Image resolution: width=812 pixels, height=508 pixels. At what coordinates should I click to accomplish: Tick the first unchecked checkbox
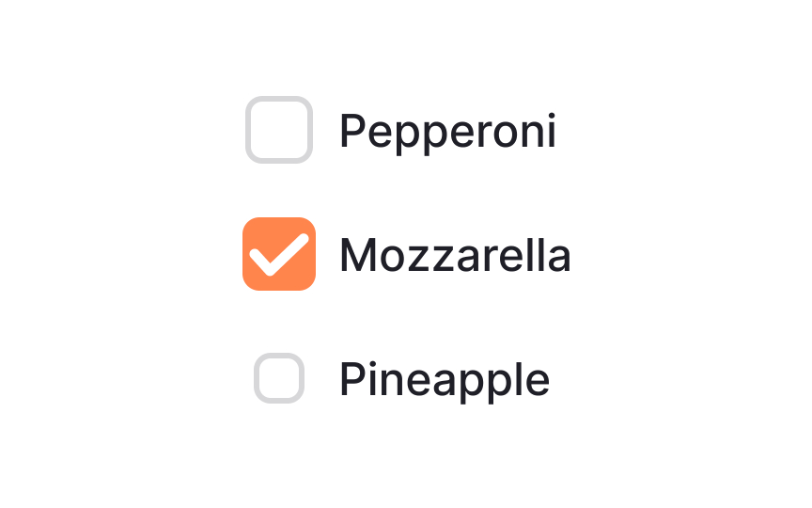279,130
